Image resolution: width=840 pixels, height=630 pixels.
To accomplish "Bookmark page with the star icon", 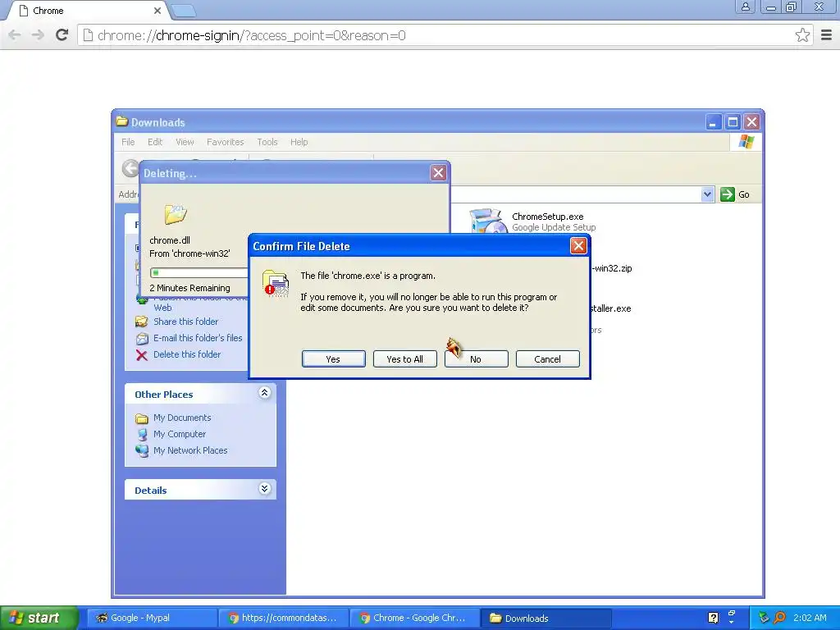I will tap(802, 35).
